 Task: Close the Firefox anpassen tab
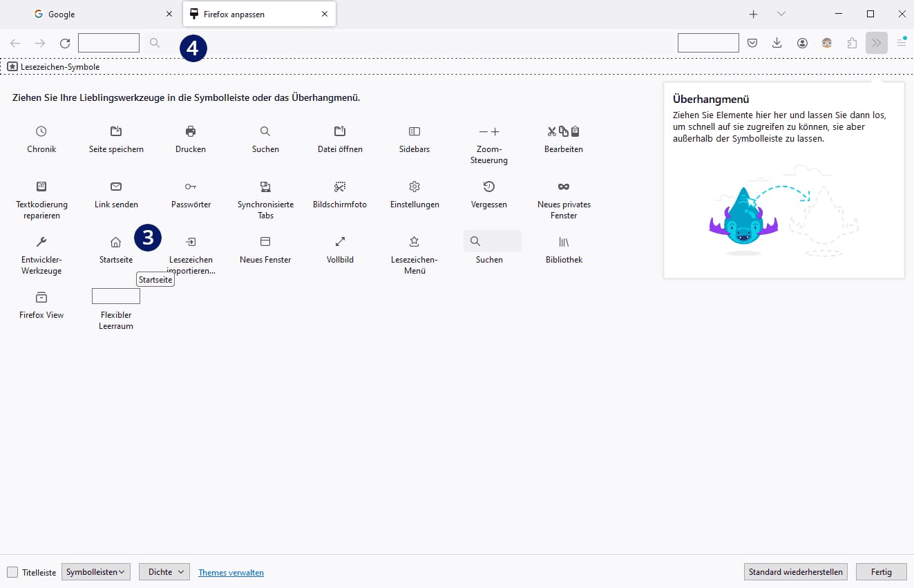tap(325, 14)
